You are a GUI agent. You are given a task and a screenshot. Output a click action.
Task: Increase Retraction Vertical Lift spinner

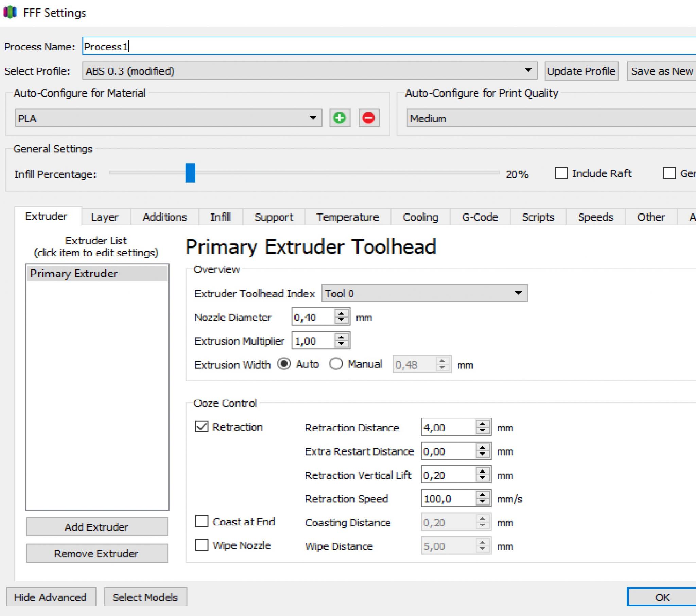[x=482, y=471]
